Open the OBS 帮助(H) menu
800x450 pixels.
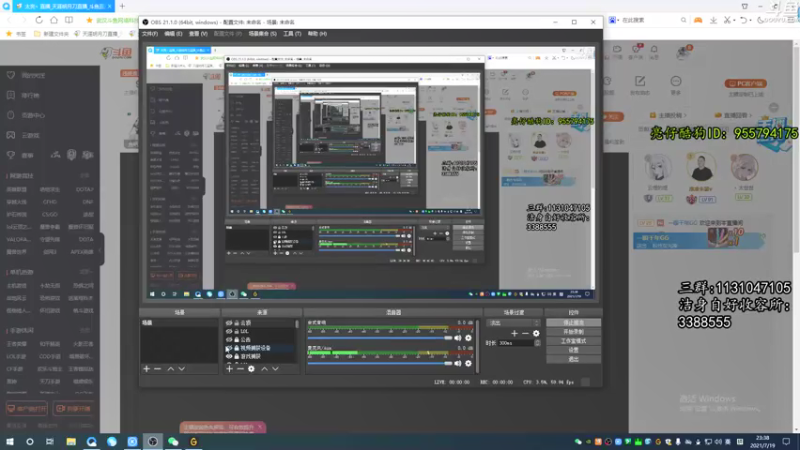pyautogui.click(x=317, y=34)
